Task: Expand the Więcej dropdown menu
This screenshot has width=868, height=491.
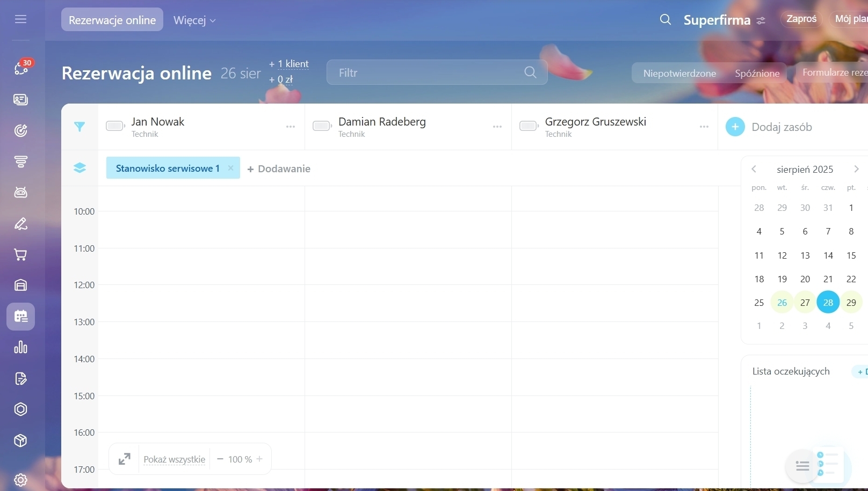Action: (194, 20)
